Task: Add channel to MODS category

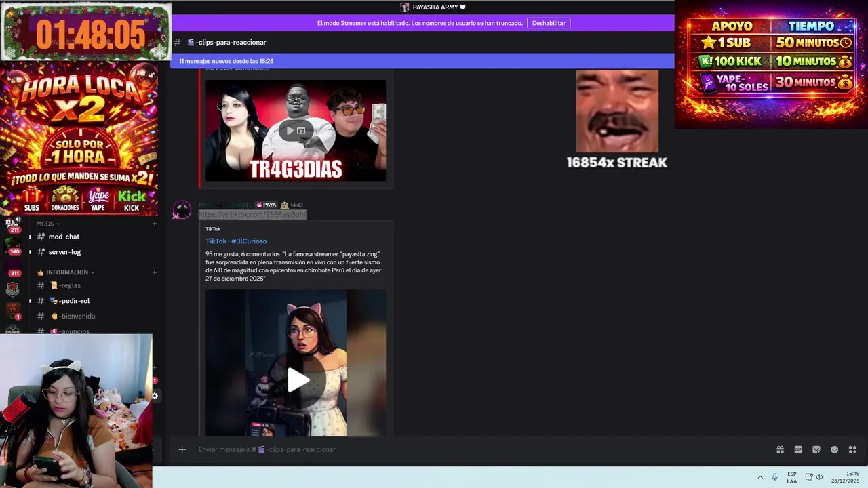Action: tap(155, 224)
